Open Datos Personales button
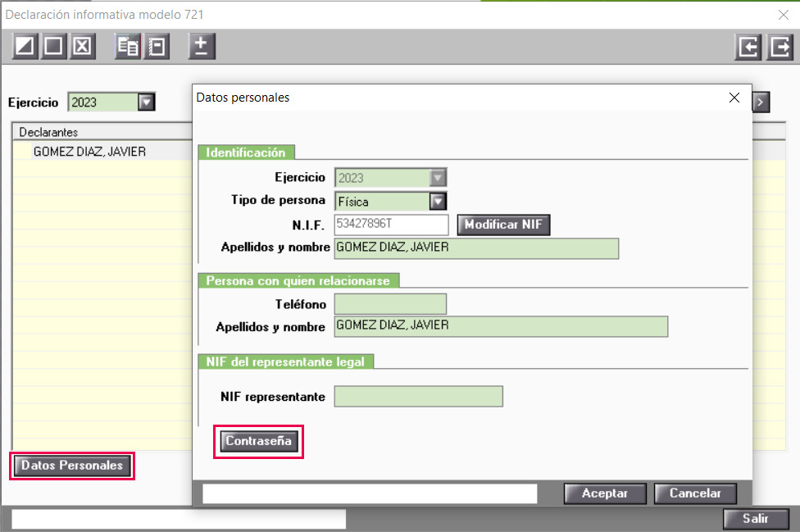Screen dimensions: 800x532 pos(72,466)
